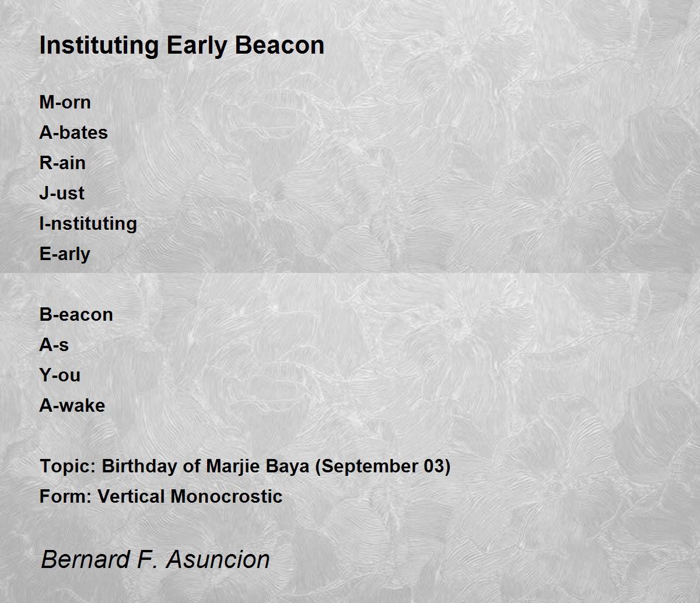The height and width of the screenshot is (603, 700).
Task: Click the word Monocrostic
Action: pyautogui.click(x=226, y=496)
